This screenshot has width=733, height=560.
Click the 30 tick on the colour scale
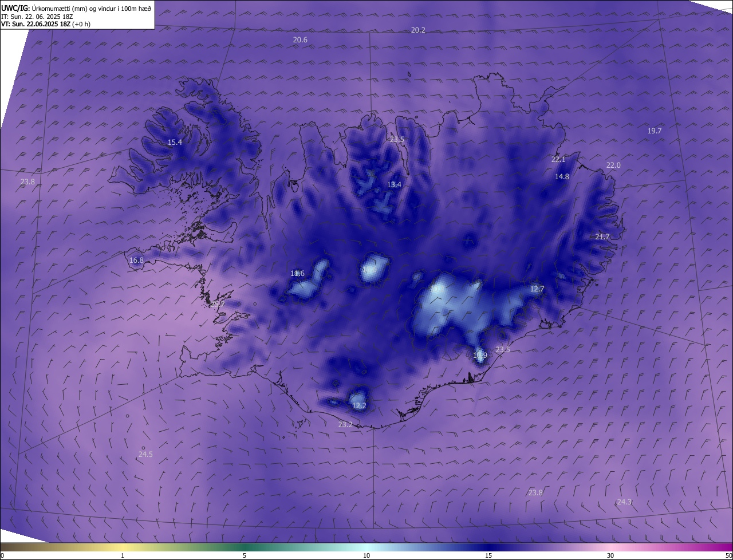pos(610,556)
